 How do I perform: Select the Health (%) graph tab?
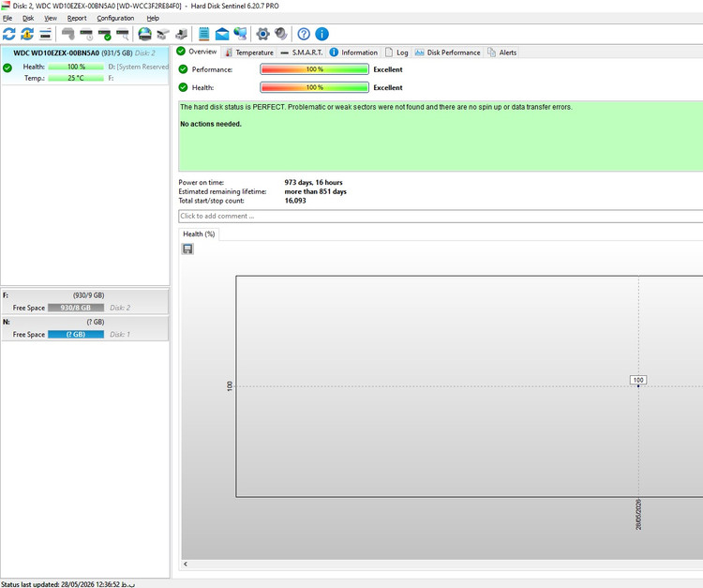[x=199, y=234]
